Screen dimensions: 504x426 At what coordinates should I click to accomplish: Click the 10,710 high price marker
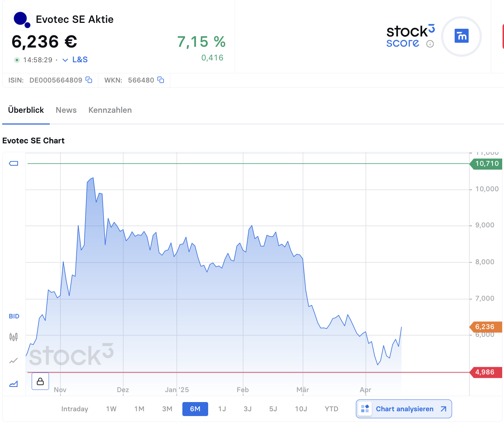point(486,164)
